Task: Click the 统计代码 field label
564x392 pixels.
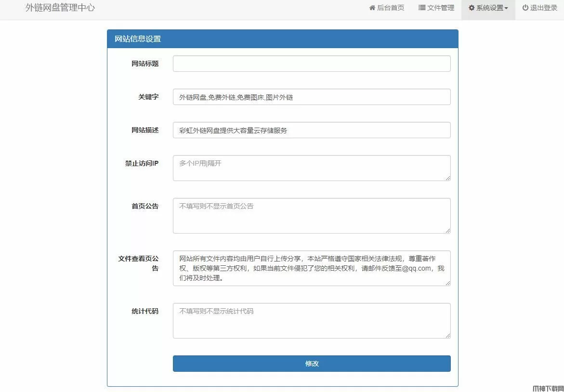Action: coord(145,312)
